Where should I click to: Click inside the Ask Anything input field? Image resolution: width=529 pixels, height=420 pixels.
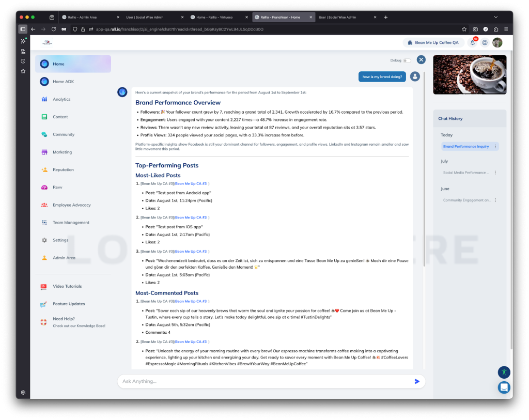(x=232, y=381)
